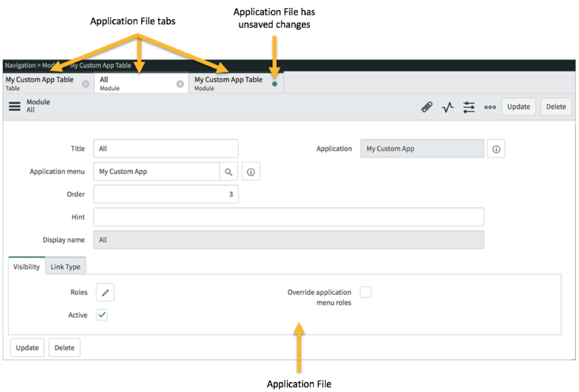Open form personalization sliders icon
The width and height of the screenshot is (579, 392).
[x=469, y=107]
